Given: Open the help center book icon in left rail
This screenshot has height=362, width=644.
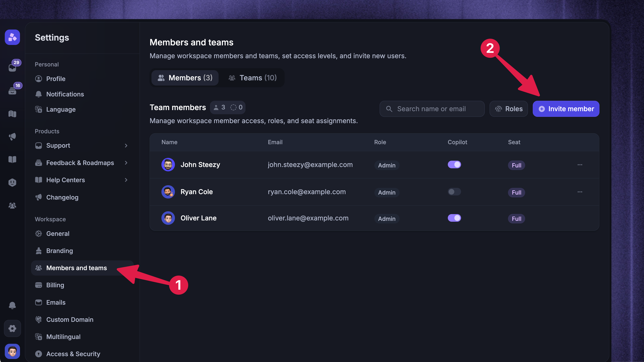Looking at the screenshot, I should coord(12,159).
